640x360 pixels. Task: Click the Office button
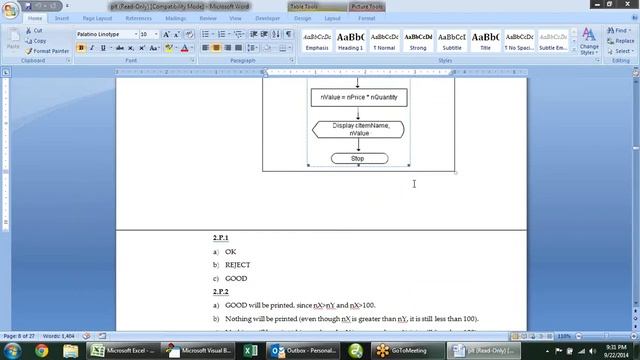(x=10, y=10)
